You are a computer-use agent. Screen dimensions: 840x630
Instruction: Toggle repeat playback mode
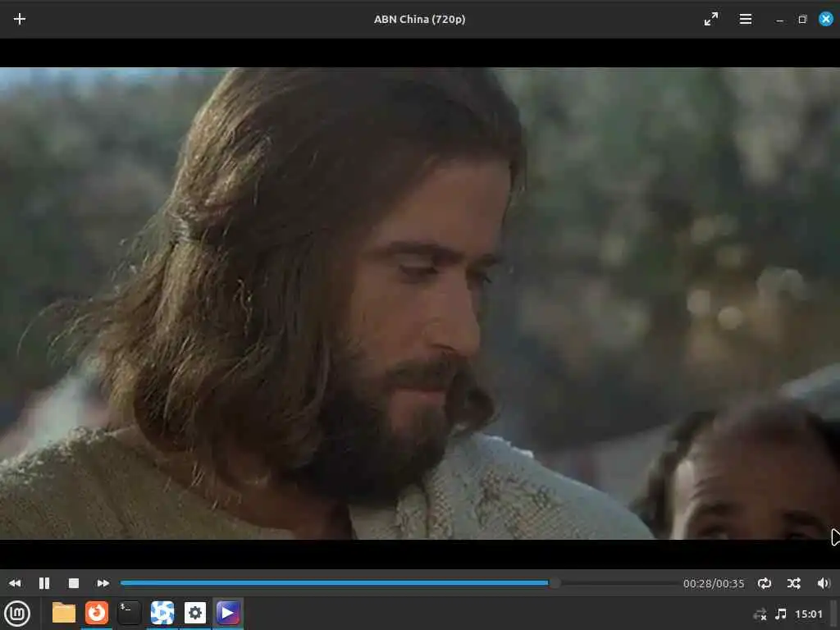click(x=765, y=583)
